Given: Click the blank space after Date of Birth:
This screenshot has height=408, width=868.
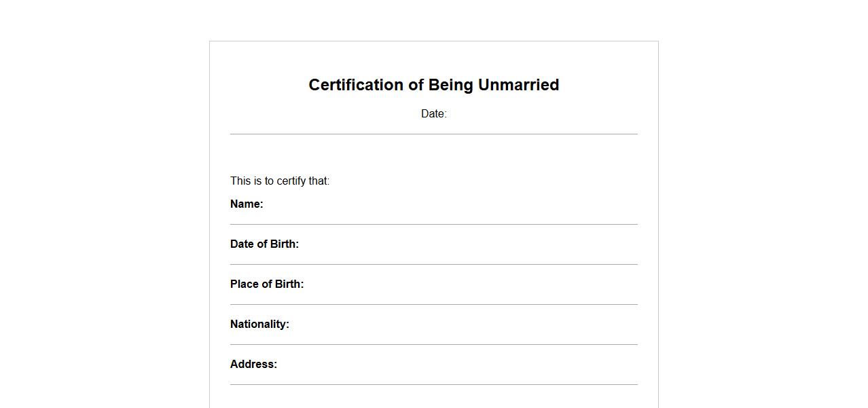Looking at the screenshot, I should pyautogui.click(x=469, y=244).
